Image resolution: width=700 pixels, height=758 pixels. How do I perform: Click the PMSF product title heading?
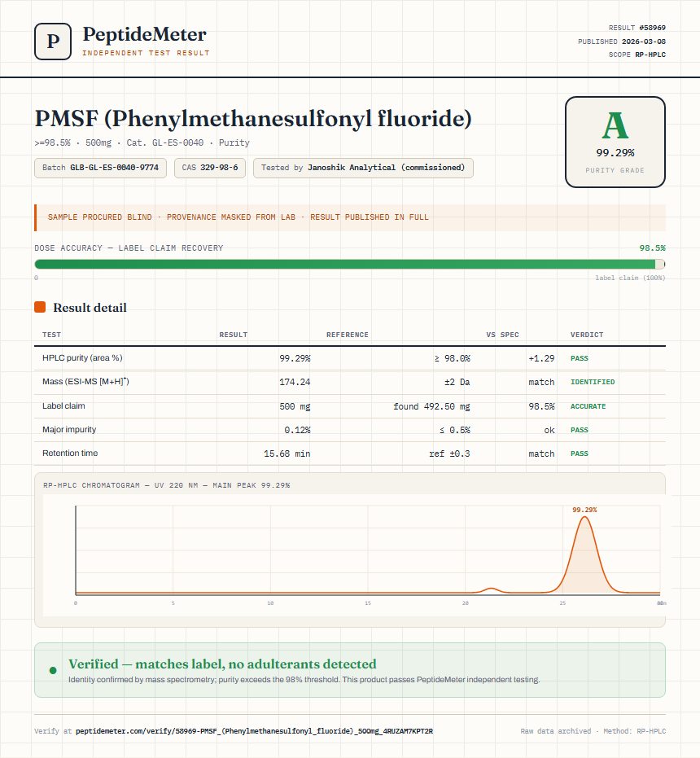pos(253,118)
